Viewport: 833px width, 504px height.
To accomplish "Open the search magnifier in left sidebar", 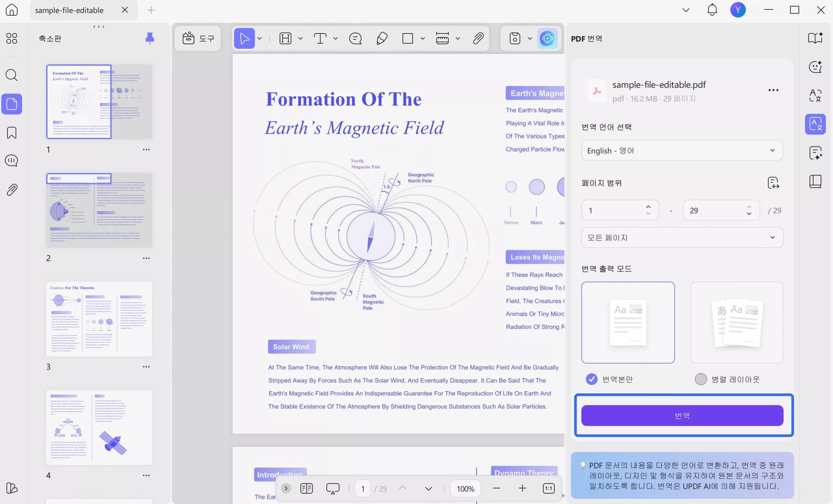I will [x=12, y=75].
